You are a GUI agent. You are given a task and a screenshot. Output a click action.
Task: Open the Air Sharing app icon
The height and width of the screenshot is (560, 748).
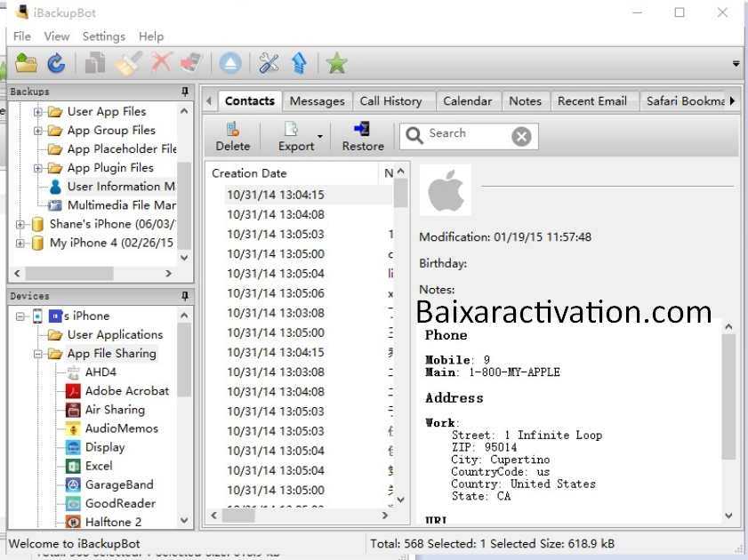tap(73, 410)
